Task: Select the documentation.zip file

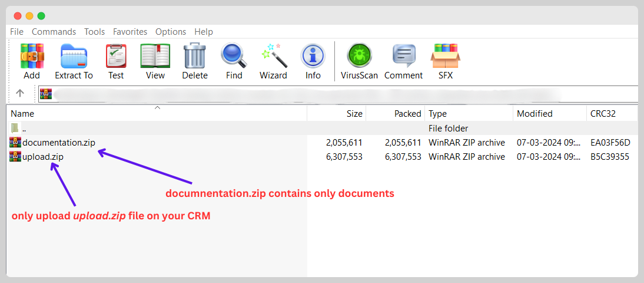Action: tap(58, 142)
